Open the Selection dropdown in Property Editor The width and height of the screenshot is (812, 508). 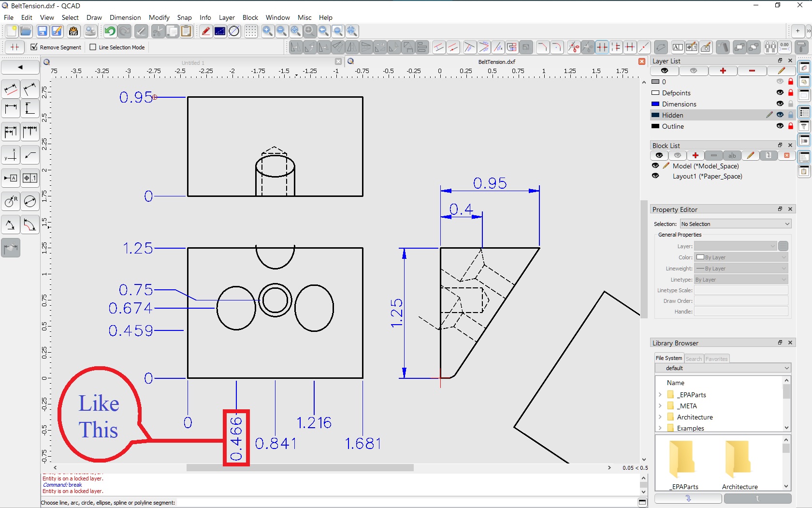pos(735,224)
